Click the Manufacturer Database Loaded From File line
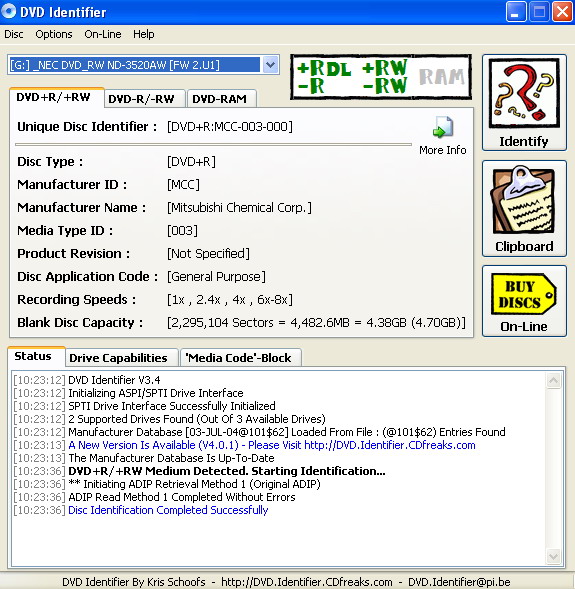This screenshot has width=575, height=589. (287, 432)
